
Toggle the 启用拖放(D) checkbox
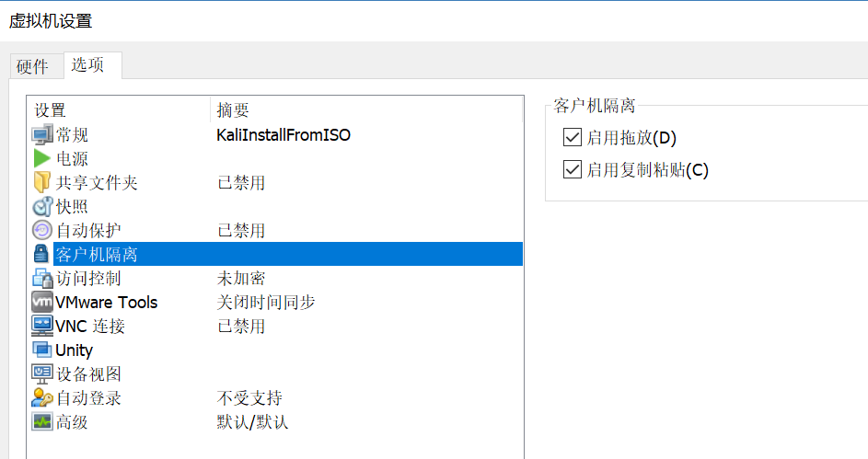pos(573,138)
